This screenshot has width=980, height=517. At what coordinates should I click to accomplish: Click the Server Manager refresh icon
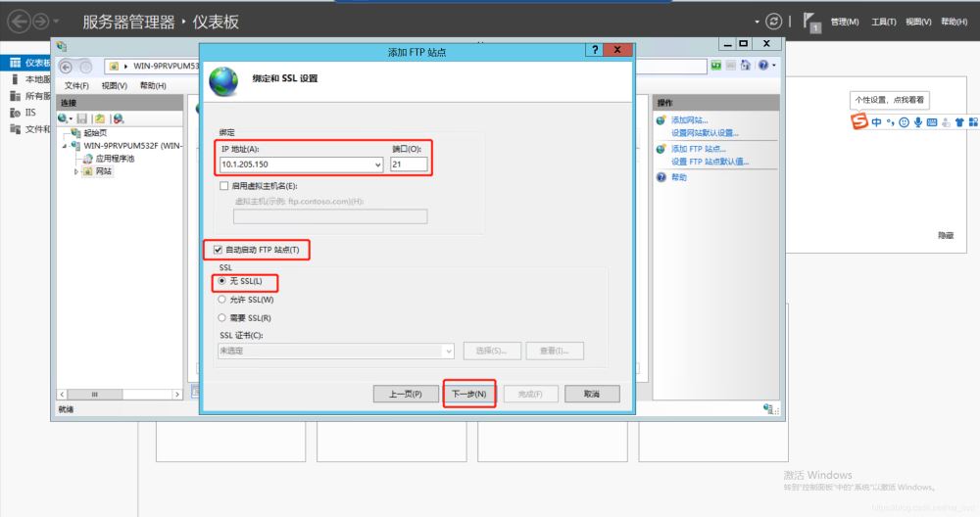pyautogui.click(x=775, y=22)
